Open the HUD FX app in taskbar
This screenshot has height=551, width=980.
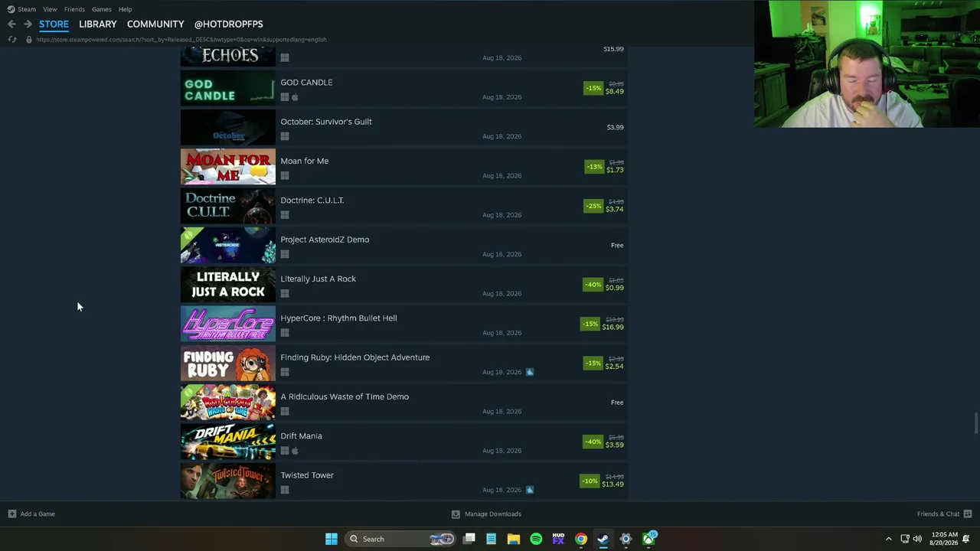558,539
